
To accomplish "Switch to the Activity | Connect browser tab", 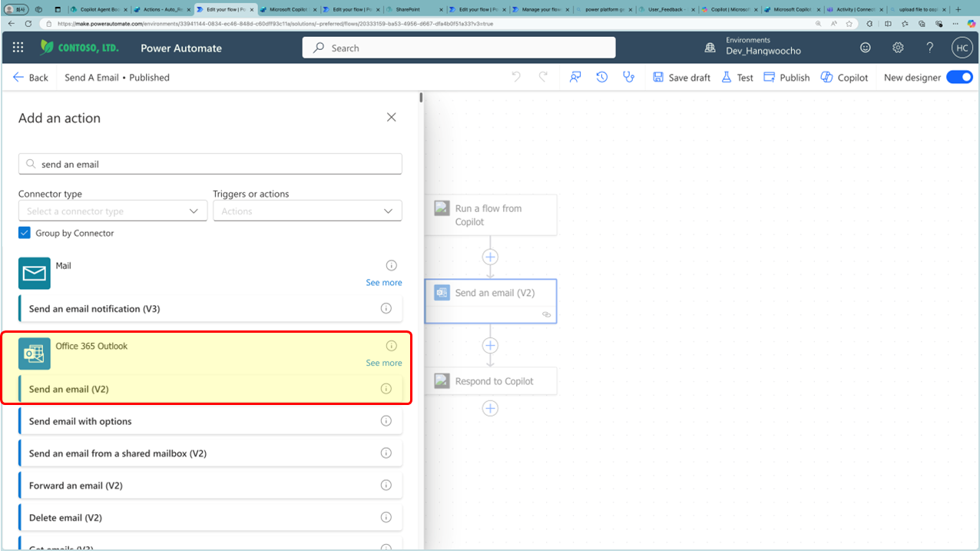I will pos(856,9).
